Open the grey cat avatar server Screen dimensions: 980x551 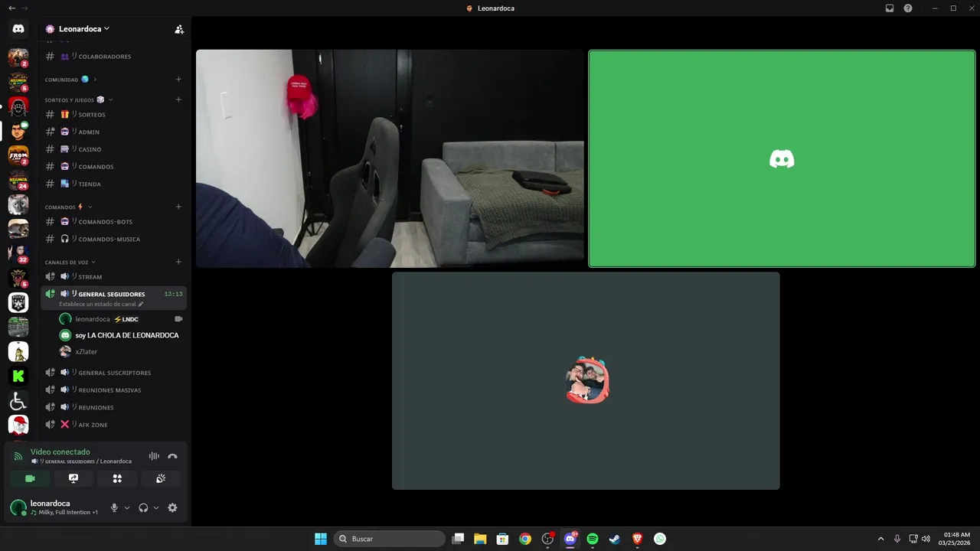click(18, 204)
